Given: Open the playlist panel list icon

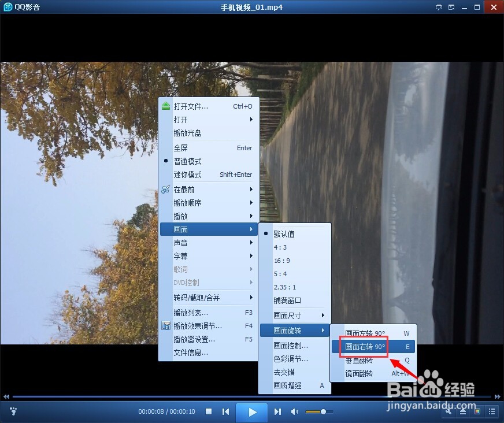Looking at the screenshot, I should click(492, 411).
